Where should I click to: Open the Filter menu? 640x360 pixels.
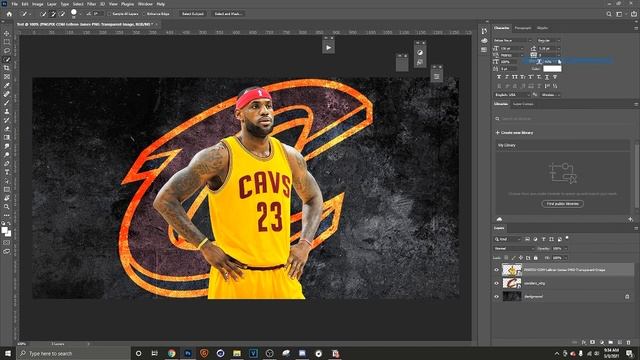[x=91, y=4]
